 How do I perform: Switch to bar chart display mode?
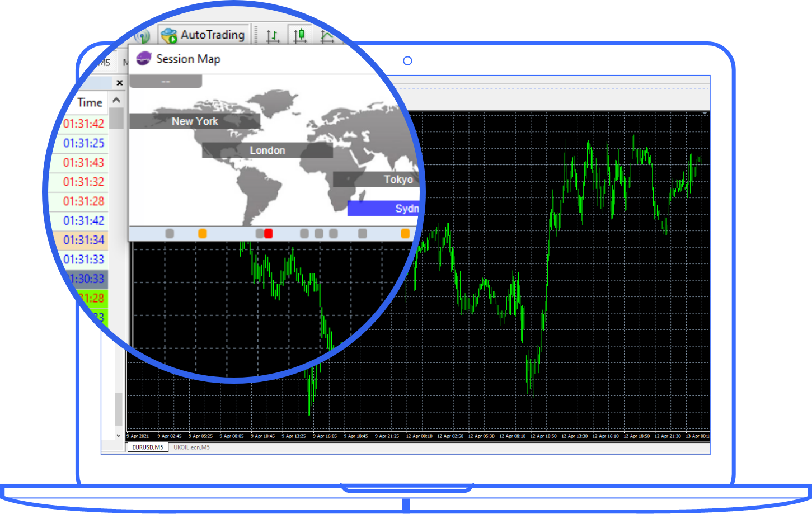pos(273,36)
